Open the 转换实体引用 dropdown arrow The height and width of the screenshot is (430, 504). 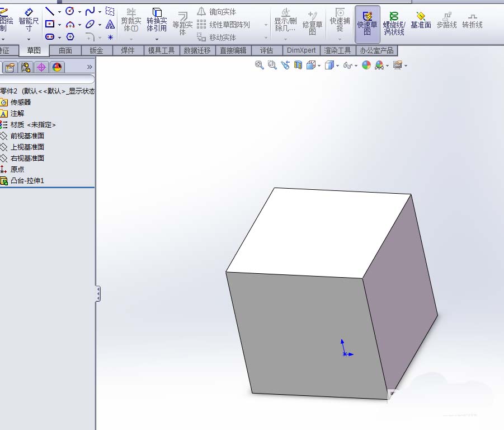pyautogui.click(x=157, y=39)
